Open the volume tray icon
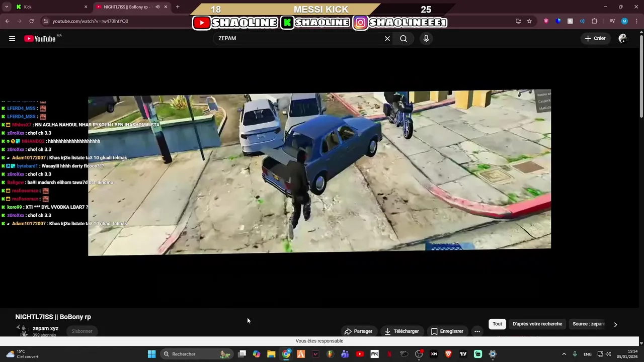Image resolution: width=644 pixels, height=362 pixels. [608, 354]
